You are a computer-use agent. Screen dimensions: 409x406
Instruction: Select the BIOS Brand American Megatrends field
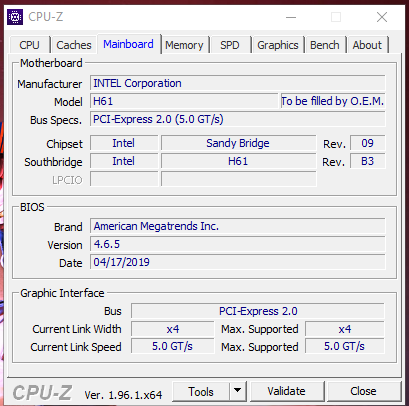click(x=238, y=226)
